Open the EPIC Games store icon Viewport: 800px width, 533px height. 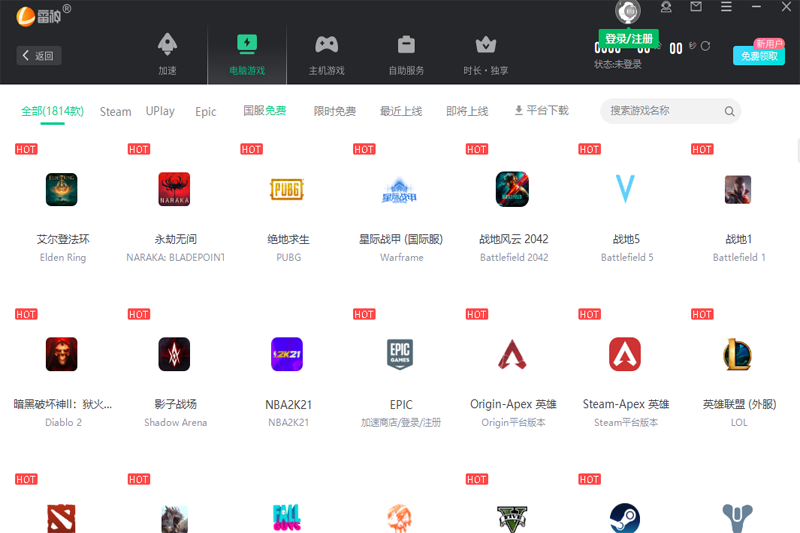[400, 354]
